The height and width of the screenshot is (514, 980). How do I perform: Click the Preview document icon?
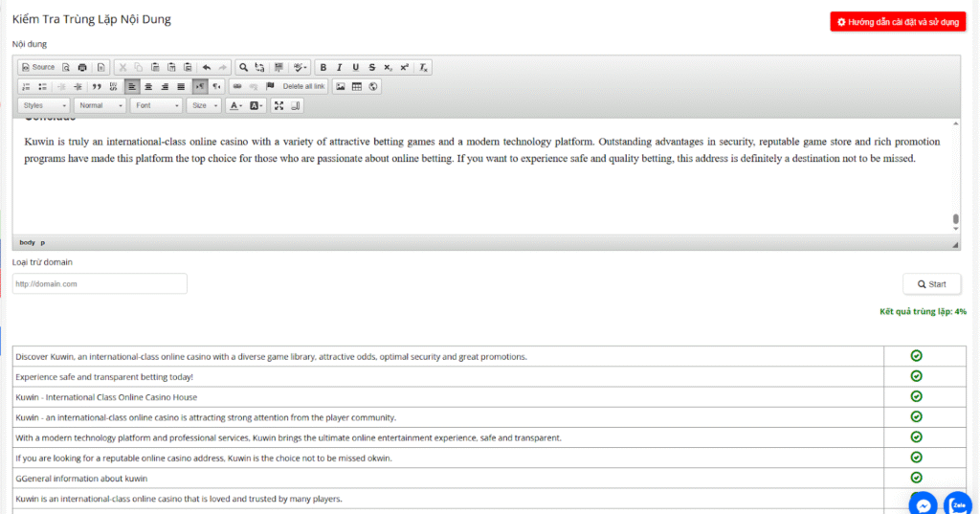click(x=66, y=67)
